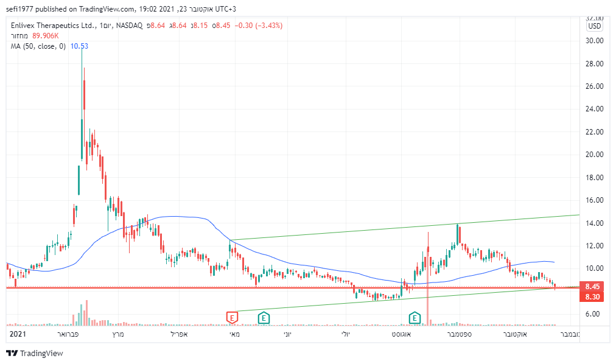The width and height of the screenshot is (616, 364).
Task: Click the red earnings E marker in May
Action: [232, 318]
